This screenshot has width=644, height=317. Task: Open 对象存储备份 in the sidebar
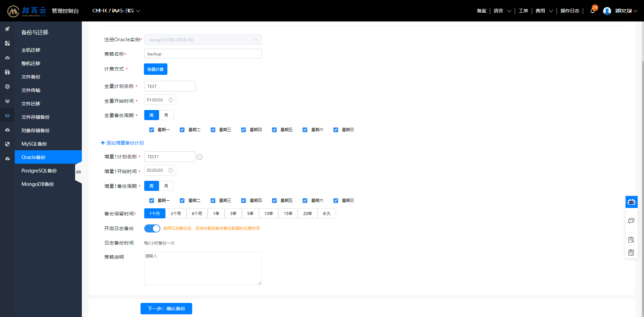(48, 130)
